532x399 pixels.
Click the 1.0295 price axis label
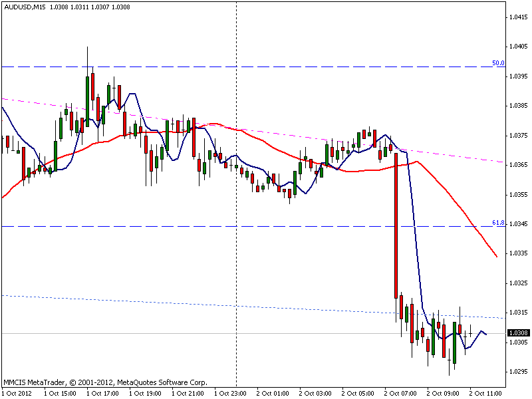click(x=519, y=372)
